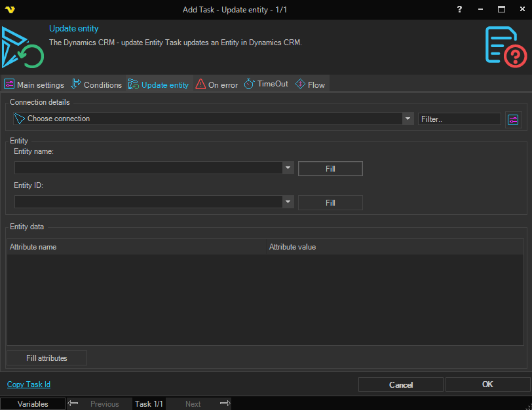This screenshot has width=532, height=410.
Task: Click the question mark help button in title bar
Action: pyautogui.click(x=459, y=9)
